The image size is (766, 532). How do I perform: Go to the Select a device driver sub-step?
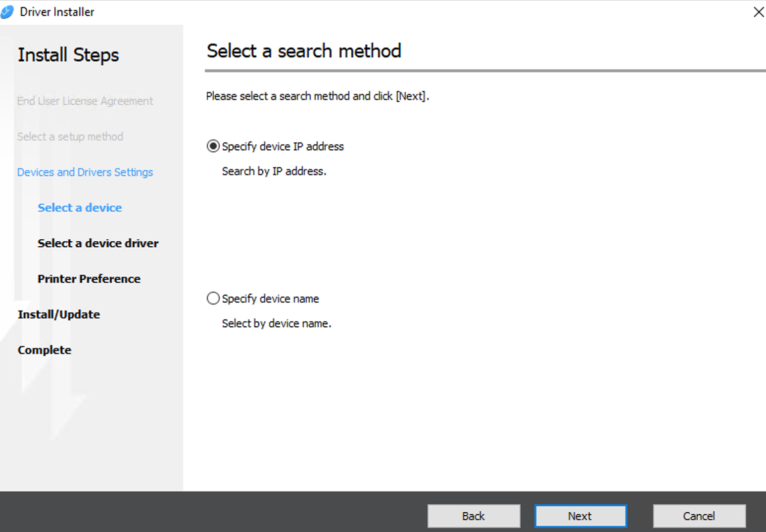(98, 243)
